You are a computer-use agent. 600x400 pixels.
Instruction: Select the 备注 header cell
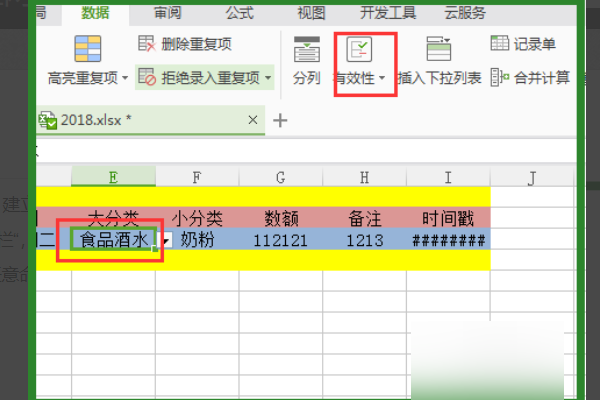click(364, 218)
